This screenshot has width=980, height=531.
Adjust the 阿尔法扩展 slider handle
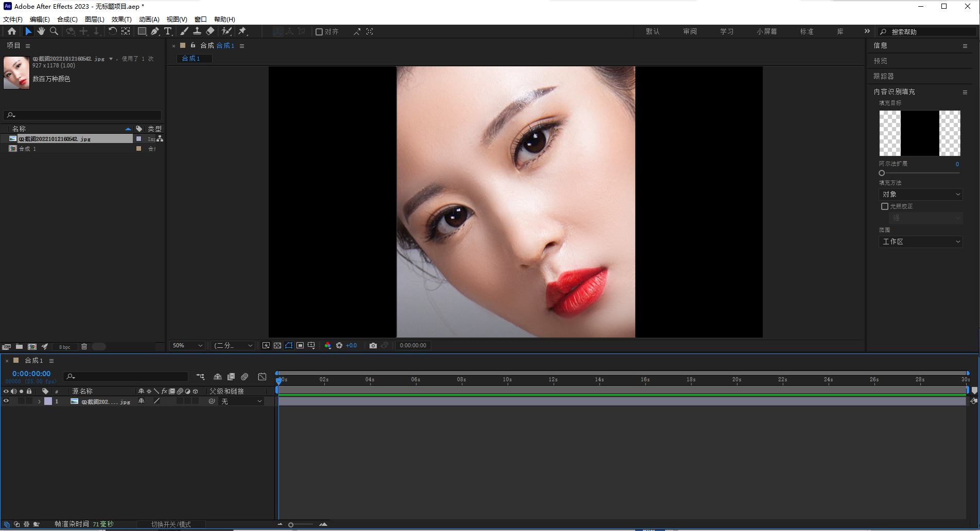[882, 173]
